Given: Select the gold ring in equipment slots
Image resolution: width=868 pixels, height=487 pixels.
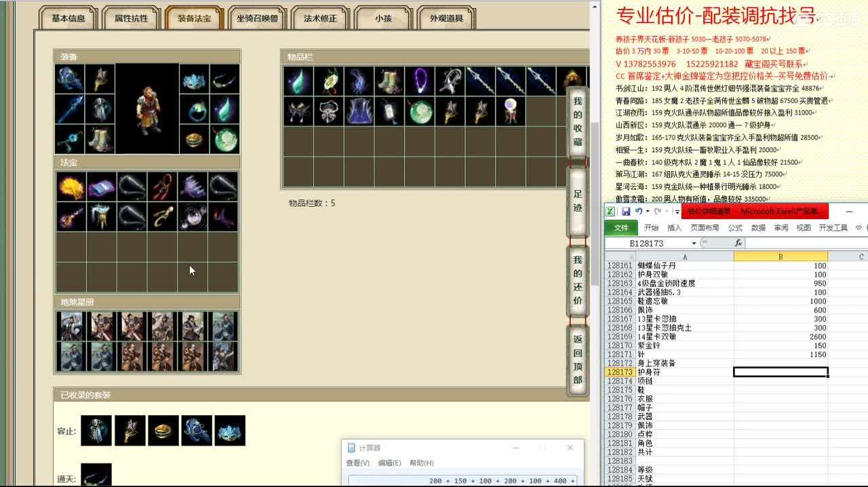Looking at the screenshot, I should click(x=193, y=139).
